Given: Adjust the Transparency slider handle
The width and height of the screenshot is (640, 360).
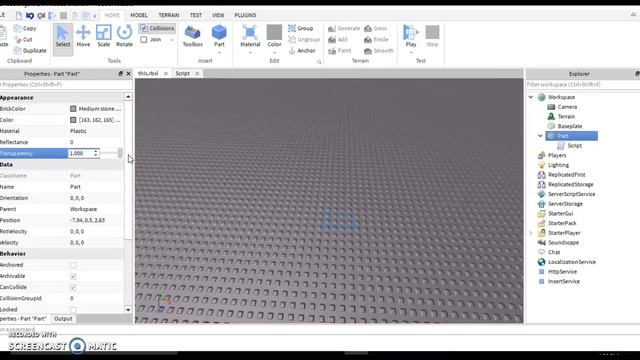Looking at the screenshot, I should [120, 153].
